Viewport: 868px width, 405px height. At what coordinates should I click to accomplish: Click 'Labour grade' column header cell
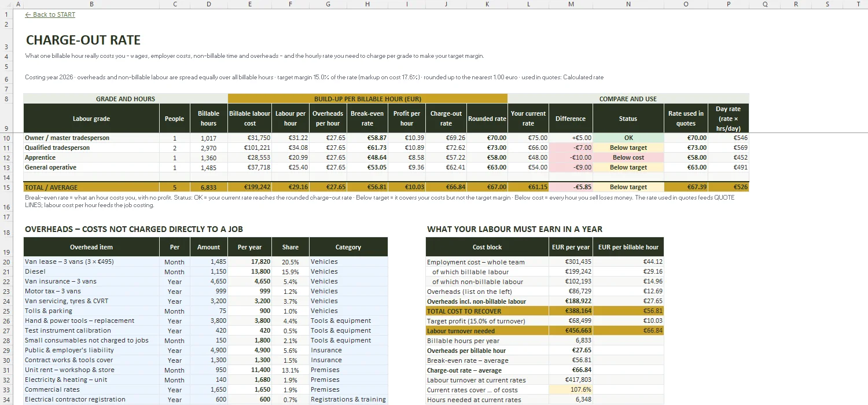91,118
